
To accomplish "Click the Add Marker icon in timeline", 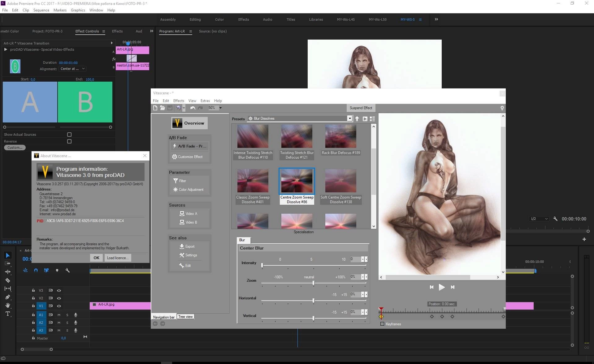I will pos(57,270).
